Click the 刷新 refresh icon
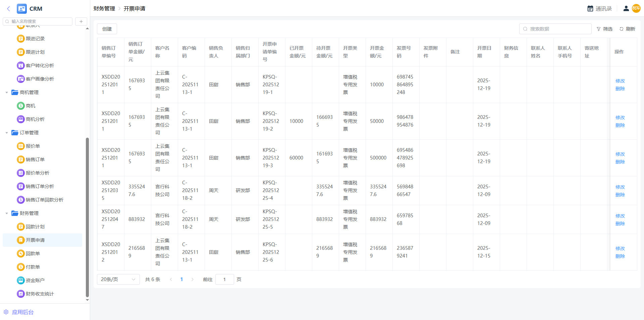Screen dimensions: 644x320 click(622, 29)
